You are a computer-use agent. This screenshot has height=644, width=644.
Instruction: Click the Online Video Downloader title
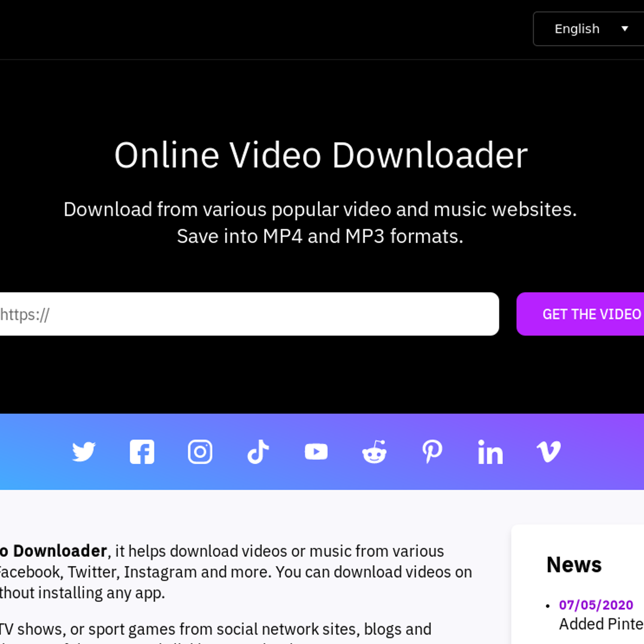321,155
